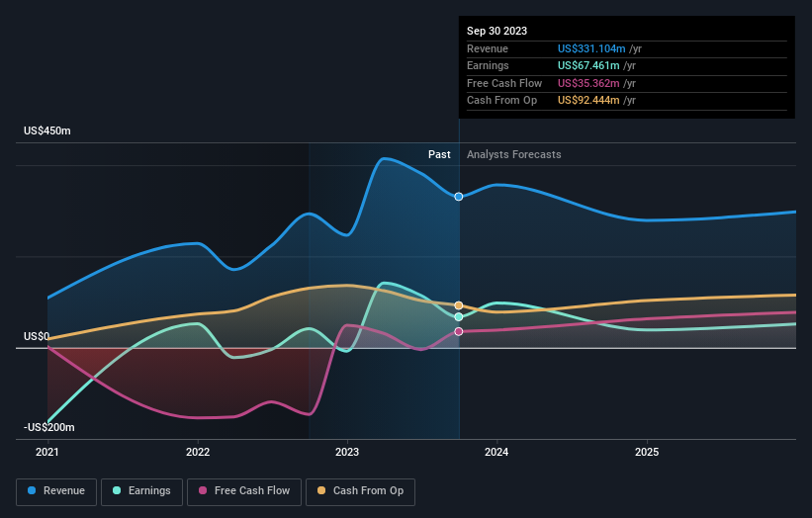
Task: Click the -US$200m y-axis label
Action: pyautogui.click(x=49, y=427)
